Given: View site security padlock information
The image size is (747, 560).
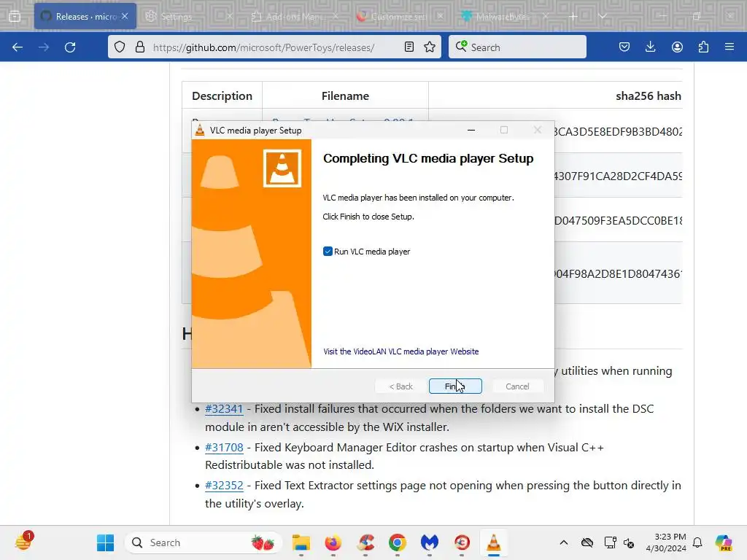Looking at the screenshot, I should (139, 47).
